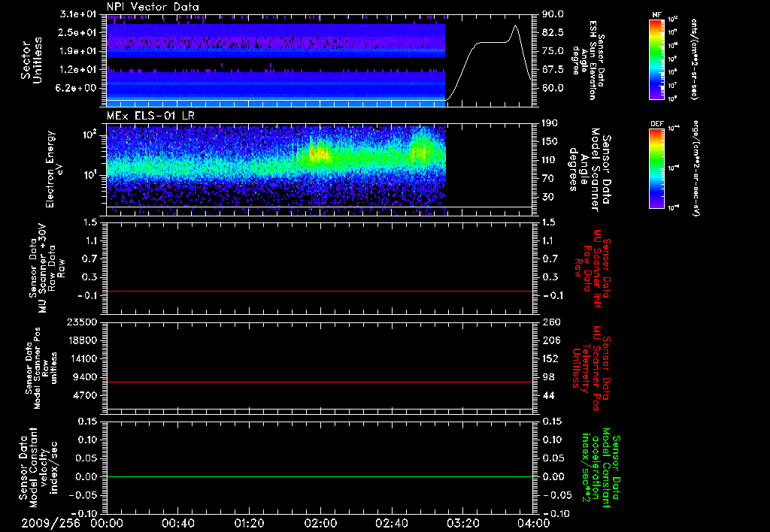Click the 'cnts/(cm**2-sr-sec)' units label
Image resolution: width=770 pixels, height=532 pixels.
click(x=694, y=59)
